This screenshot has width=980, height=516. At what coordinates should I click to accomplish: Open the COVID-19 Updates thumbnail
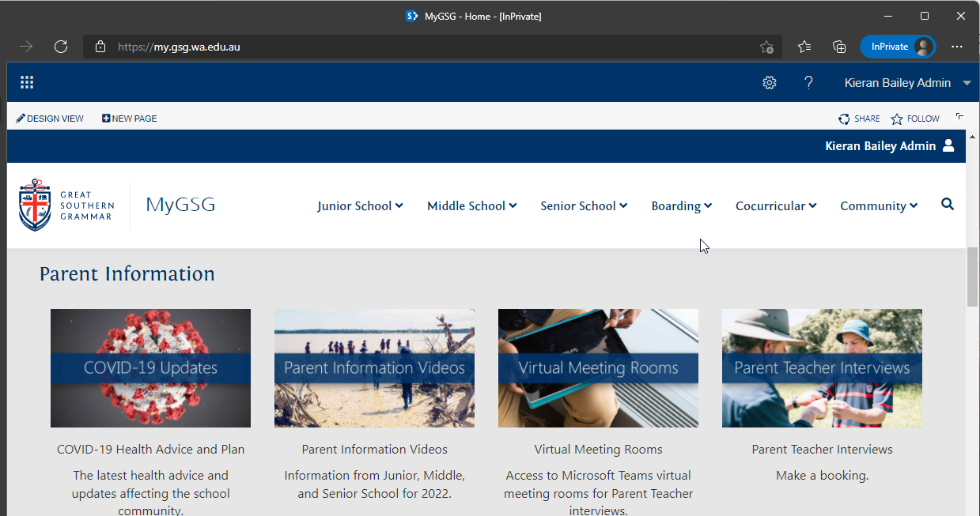pos(150,368)
